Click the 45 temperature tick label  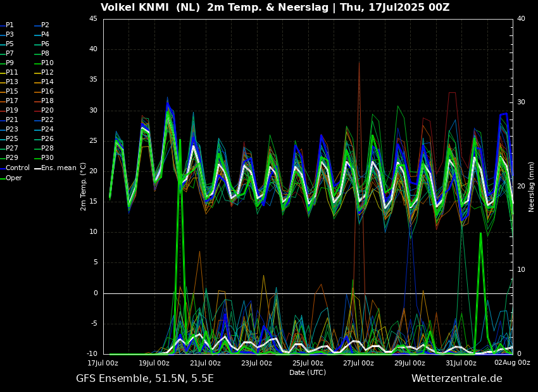93,19
